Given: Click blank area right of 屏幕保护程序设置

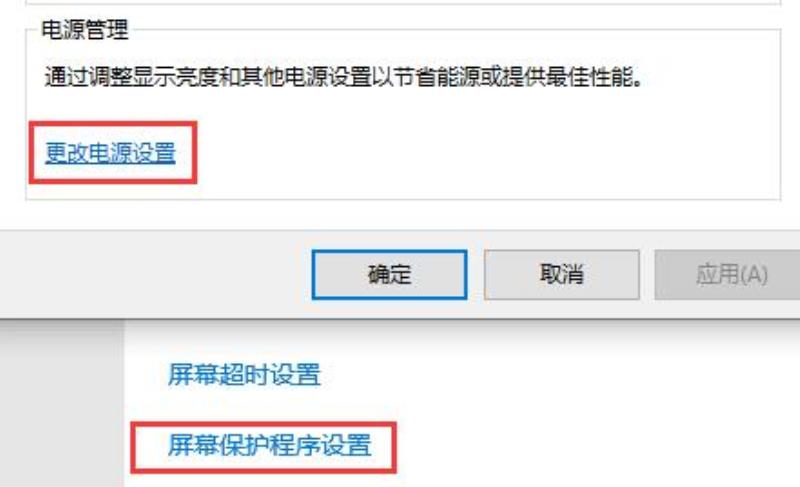Looking at the screenshot, I should click(587, 446).
